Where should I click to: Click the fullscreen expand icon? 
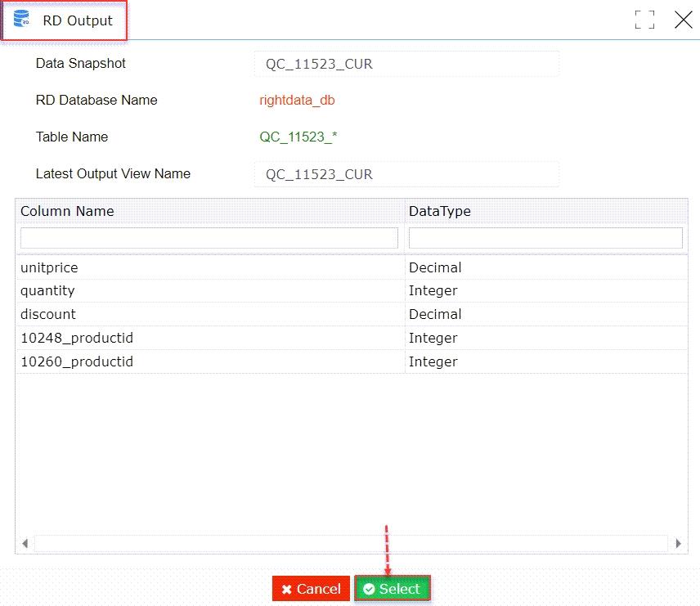(644, 20)
